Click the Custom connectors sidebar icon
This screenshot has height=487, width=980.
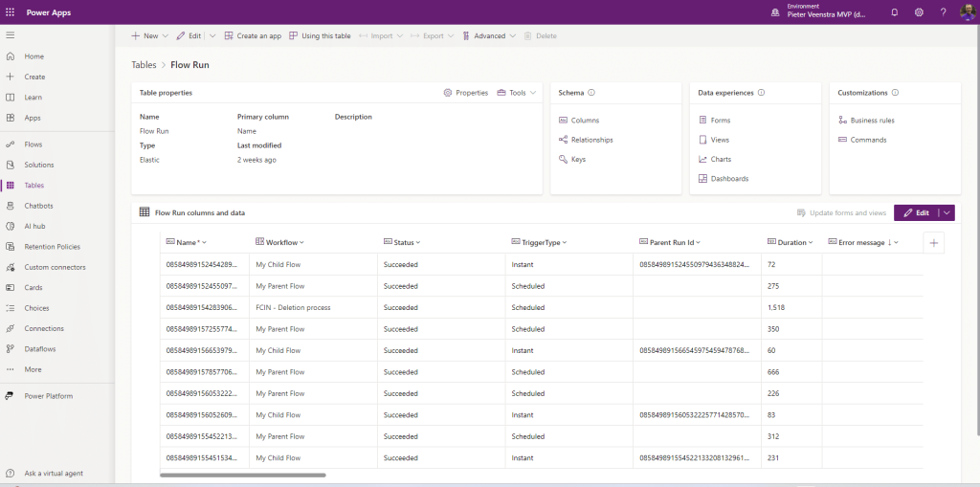(x=10, y=267)
